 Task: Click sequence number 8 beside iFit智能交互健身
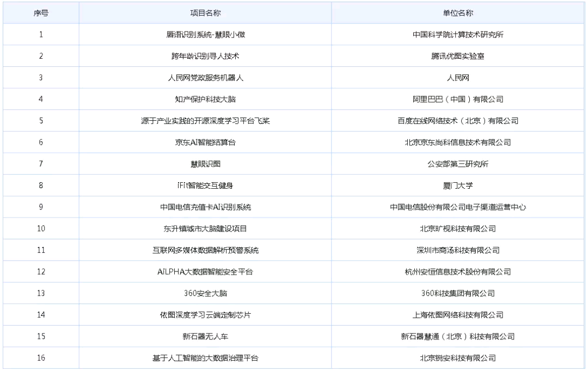(41, 185)
